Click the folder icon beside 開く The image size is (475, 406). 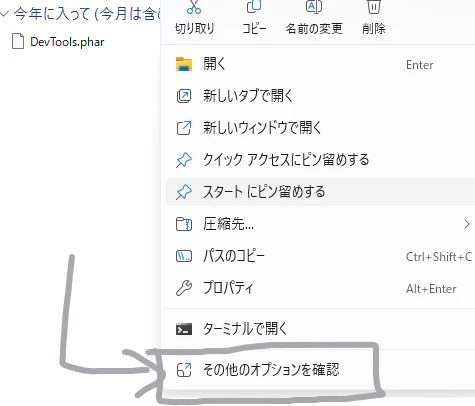click(184, 64)
